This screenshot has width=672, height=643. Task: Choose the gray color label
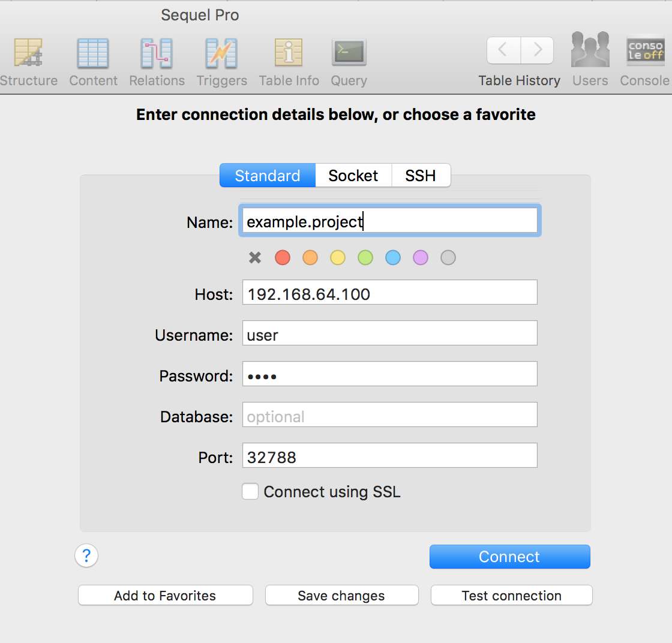click(448, 257)
